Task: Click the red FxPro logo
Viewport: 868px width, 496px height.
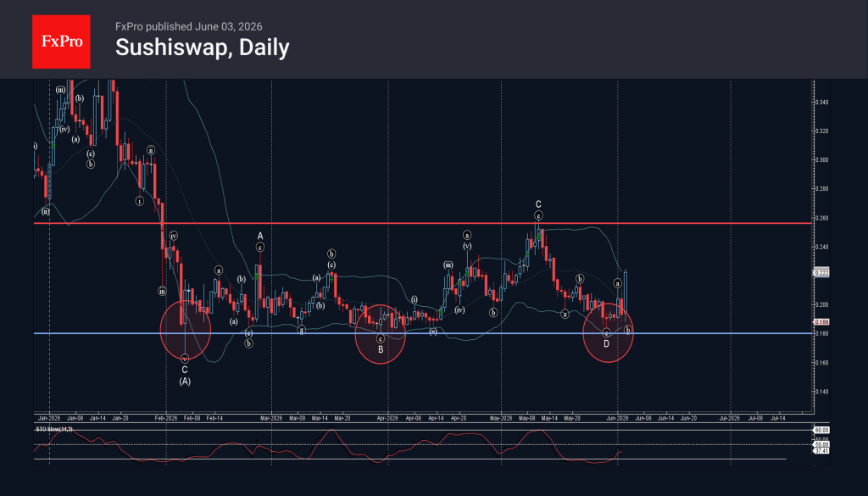Action: (x=61, y=42)
